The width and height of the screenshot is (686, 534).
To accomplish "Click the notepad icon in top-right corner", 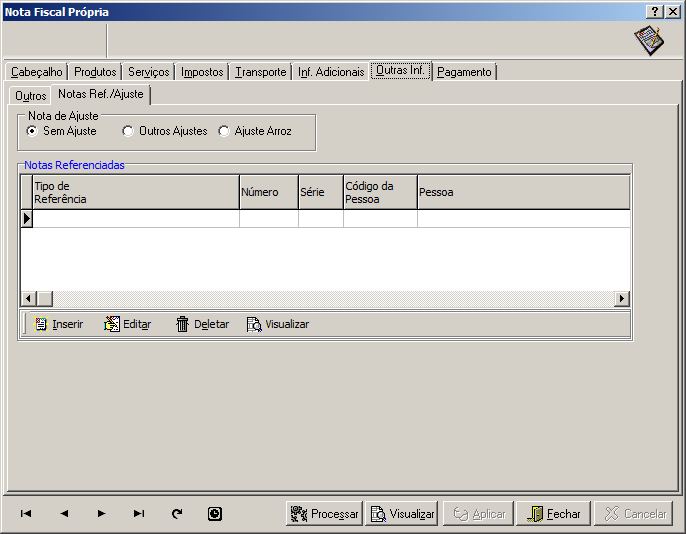I will (648, 41).
